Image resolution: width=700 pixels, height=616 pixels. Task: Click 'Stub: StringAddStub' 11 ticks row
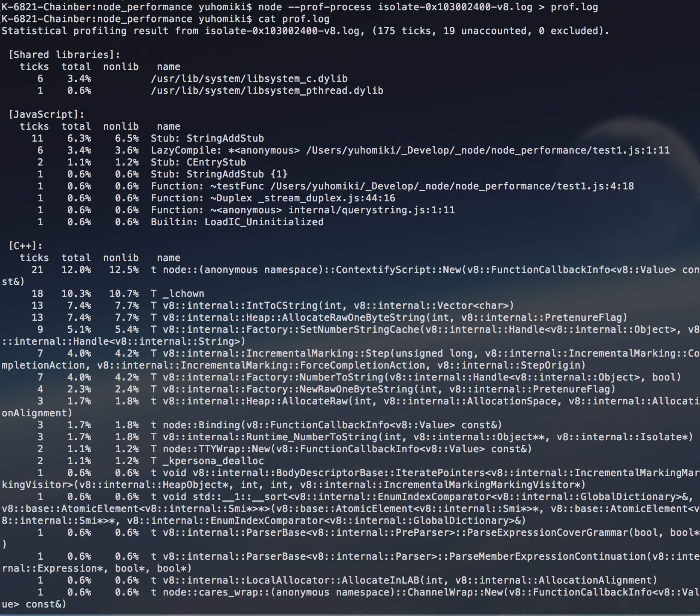pyautogui.click(x=148, y=139)
